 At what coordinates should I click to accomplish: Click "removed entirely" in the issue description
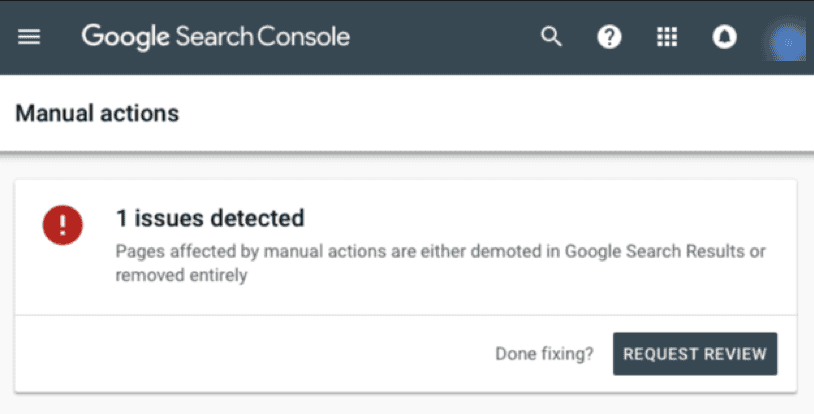(181, 274)
